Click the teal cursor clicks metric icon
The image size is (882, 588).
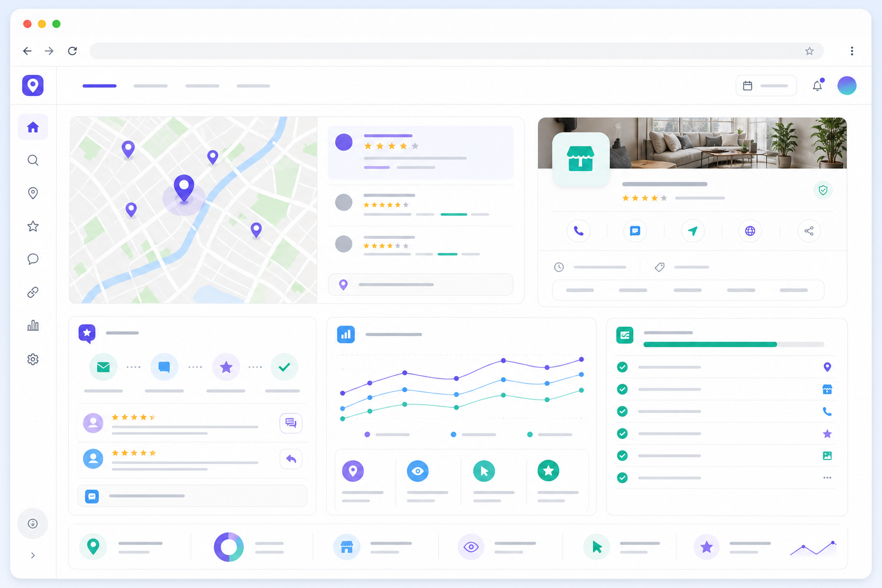click(484, 471)
